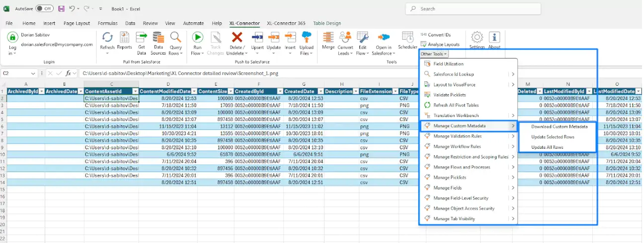
Task: Click the About info icon
Action: (x=494, y=37)
